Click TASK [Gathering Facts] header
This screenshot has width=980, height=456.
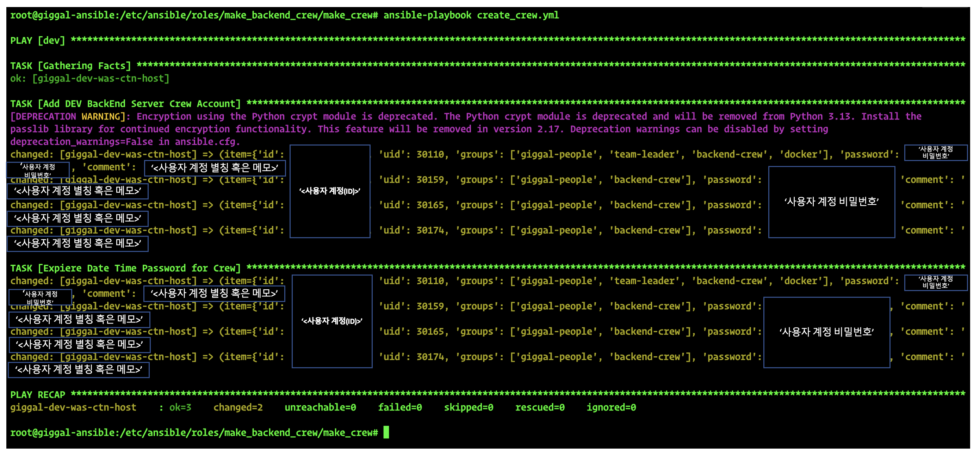click(x=70, y=66)
